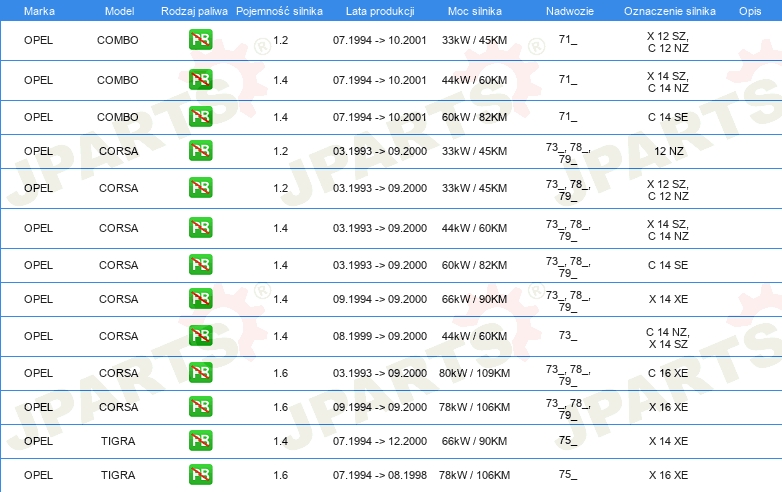Screen dimensions: 782x492
Task: Click the X 16 XE cell in the TIGRA row
Action: (668, 475)
